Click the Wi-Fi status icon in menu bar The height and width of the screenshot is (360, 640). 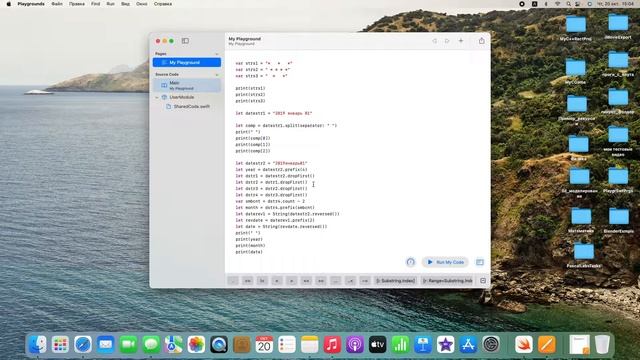(557, 4)
